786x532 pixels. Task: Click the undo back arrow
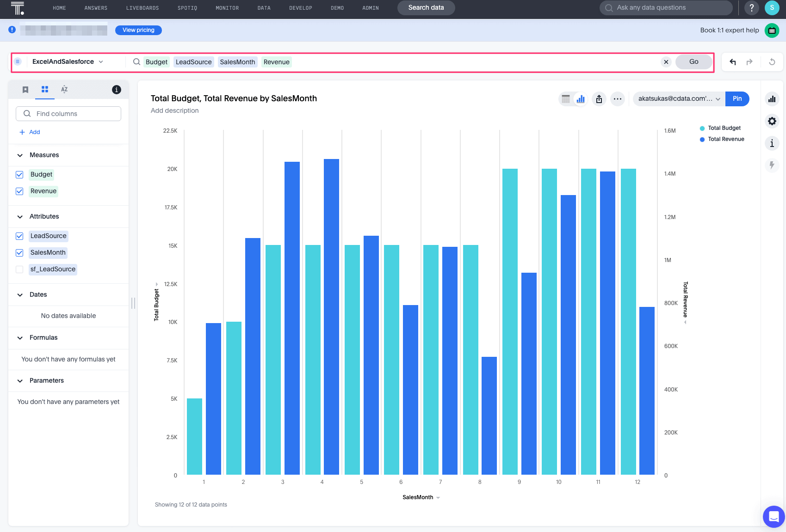[733, 62]
